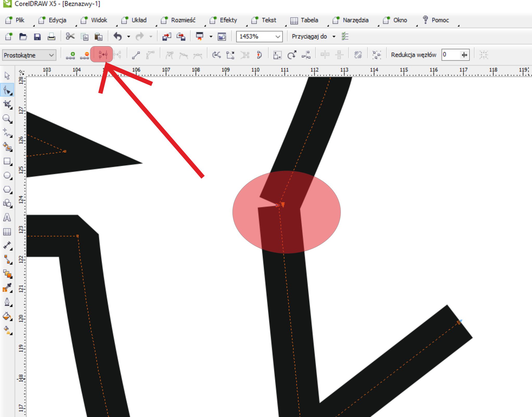The width and height of the screenshot is (532, 417).
Task: Choose the Rectangle tool
Action: tap(7, 162)
